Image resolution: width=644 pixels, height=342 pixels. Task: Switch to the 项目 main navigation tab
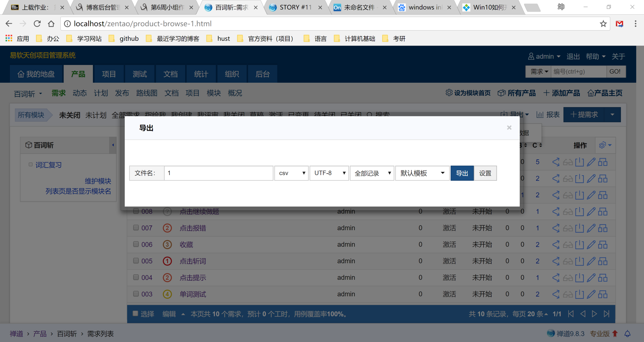tap(109, 74)
